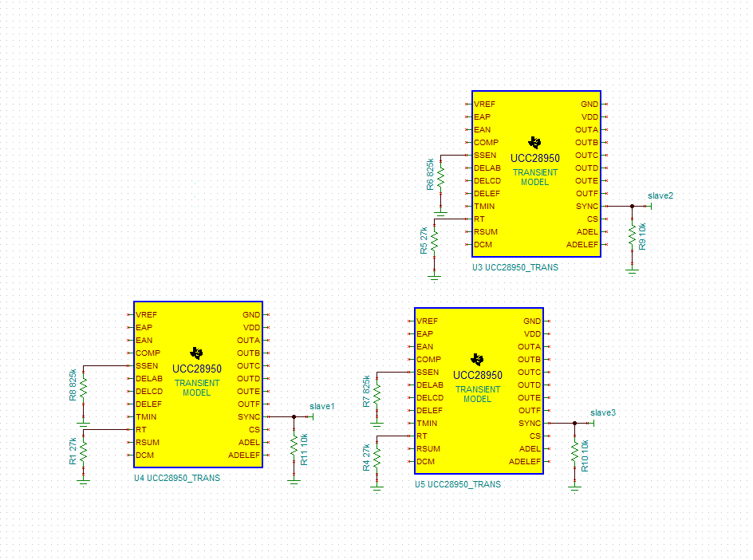Image resolution: width=753 pixels, height=560 pixels.
Task: Click the OUTF pin label on U3
Action: coord(587,194)
